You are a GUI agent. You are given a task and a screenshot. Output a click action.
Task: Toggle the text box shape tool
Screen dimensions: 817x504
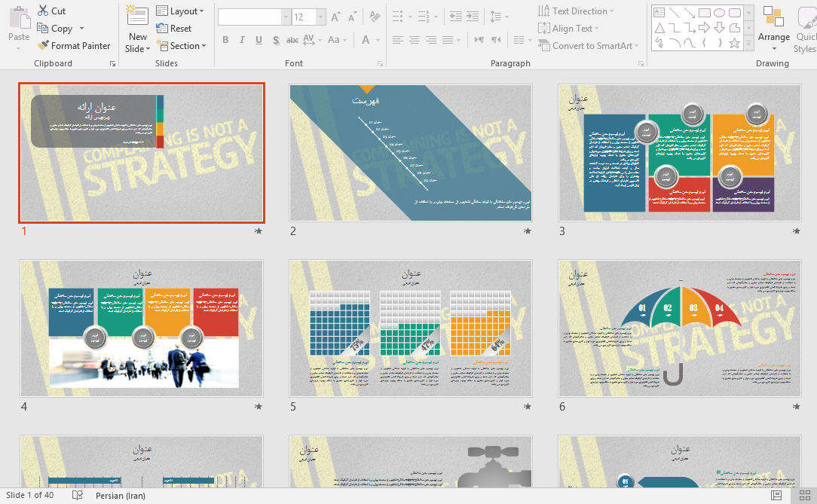click(659, 12)
